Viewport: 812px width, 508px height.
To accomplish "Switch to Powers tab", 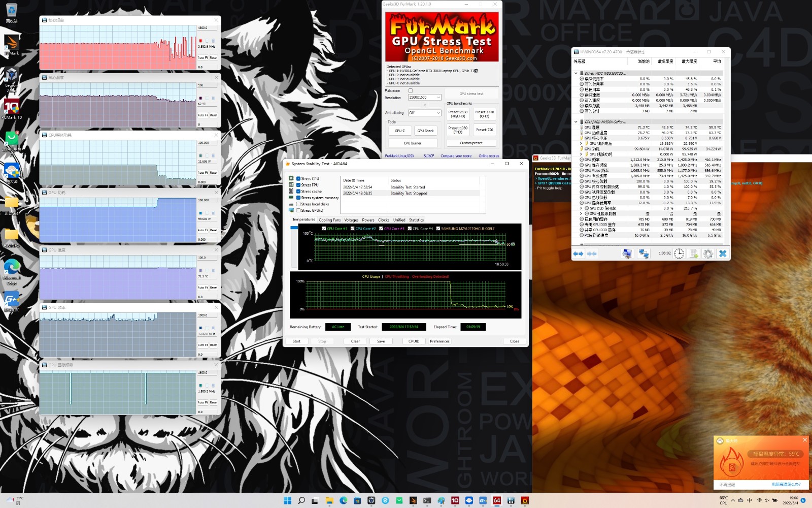I will click(368, 220).
